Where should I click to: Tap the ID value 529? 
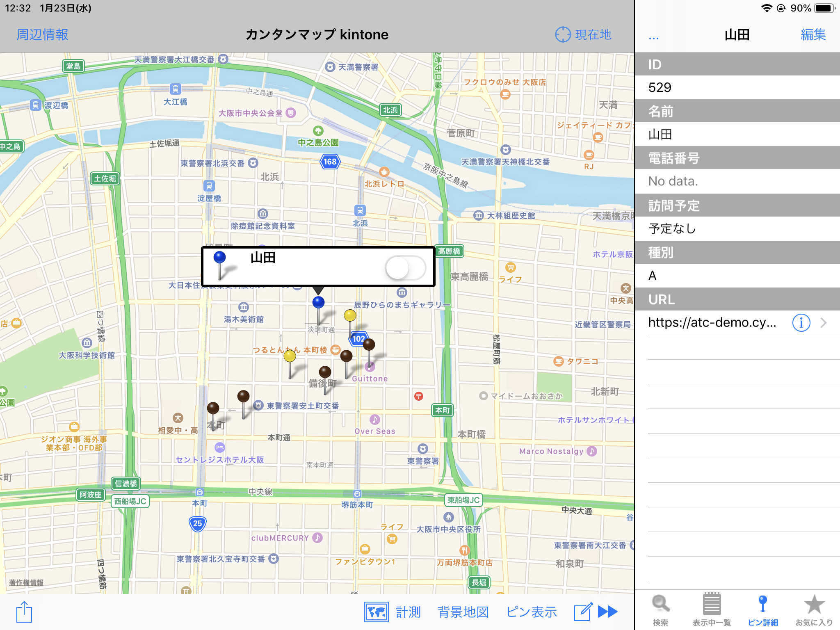click(660, 87)
